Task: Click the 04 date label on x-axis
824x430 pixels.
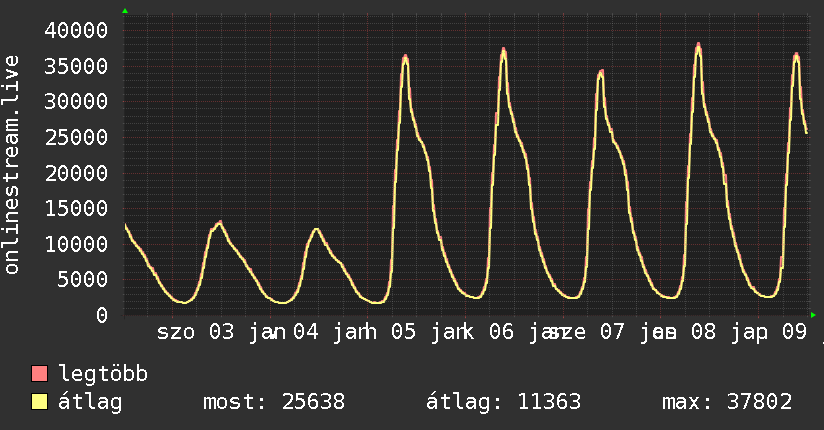Action: [x=306, y=332]
